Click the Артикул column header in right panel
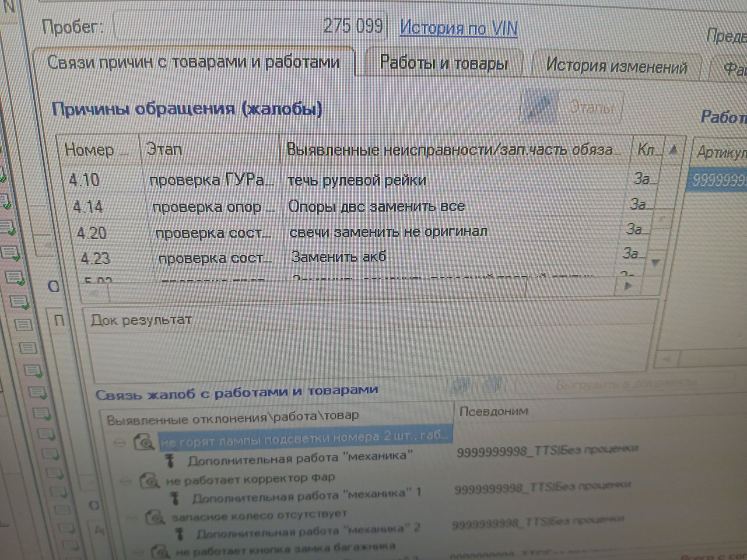Viewport: 747px width, 560px height. 720,153
